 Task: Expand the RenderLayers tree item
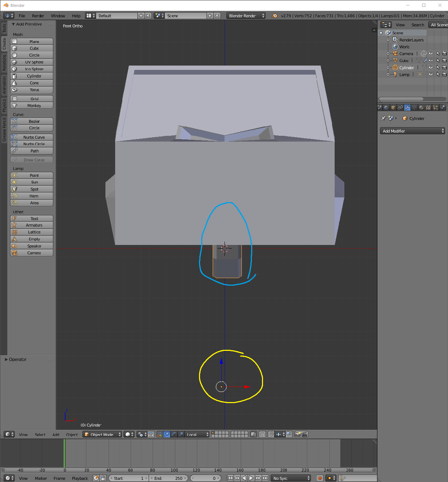coord(388,40)
